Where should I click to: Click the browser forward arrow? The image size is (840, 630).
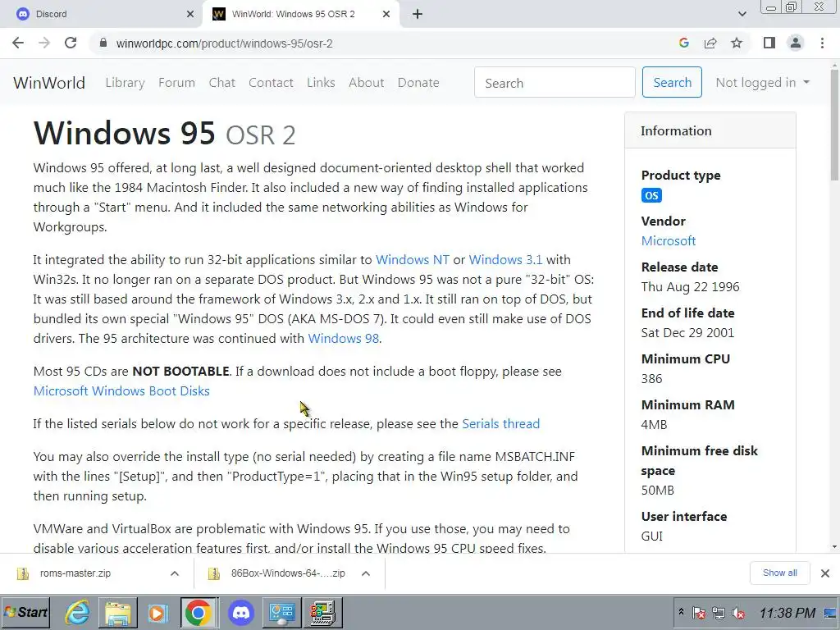pos(44,43)
